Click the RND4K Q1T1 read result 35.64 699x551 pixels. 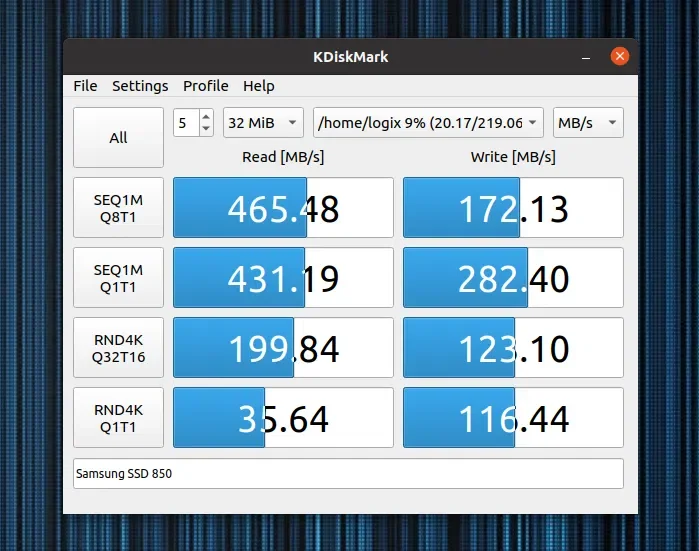(284, 417)
